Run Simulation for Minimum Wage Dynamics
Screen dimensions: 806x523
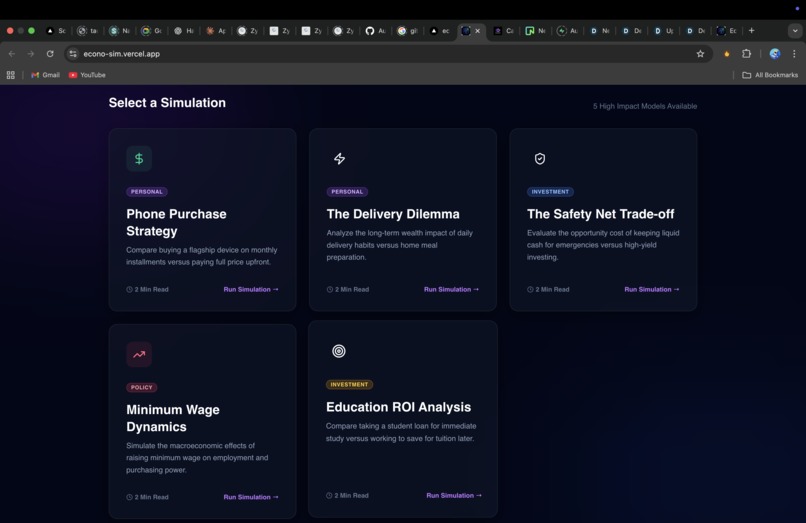click(251, 497)
